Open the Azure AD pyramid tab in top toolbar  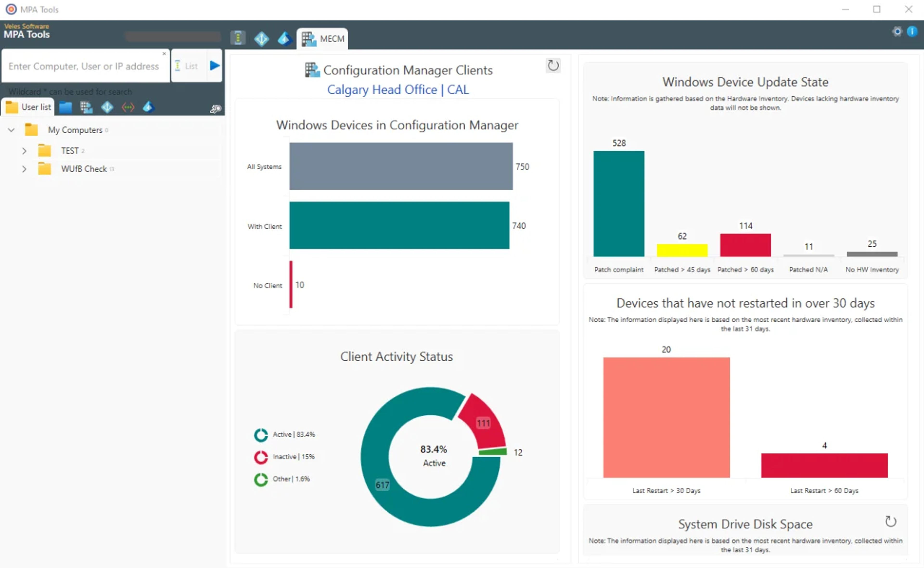click(x=285, y=38)
